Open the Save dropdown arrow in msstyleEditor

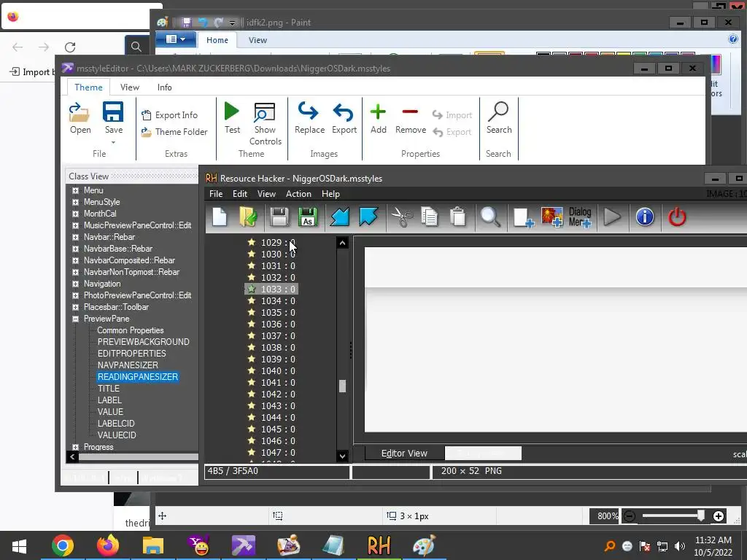point(113,142)
